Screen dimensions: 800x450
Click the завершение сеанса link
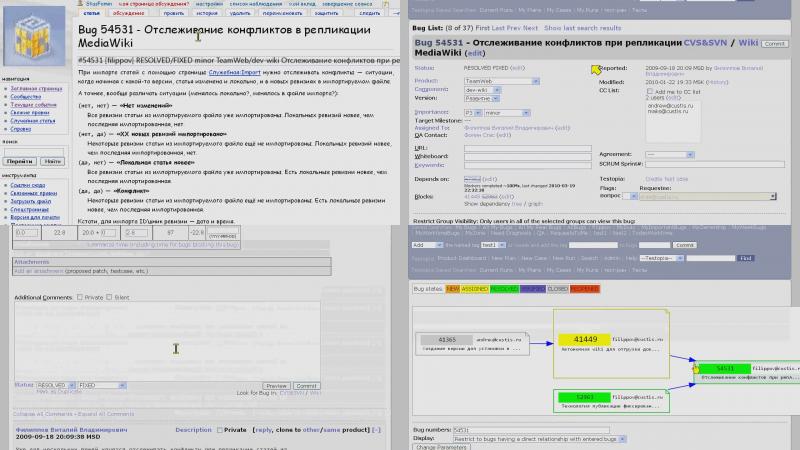pyautogui.click(x=347, y=4)
